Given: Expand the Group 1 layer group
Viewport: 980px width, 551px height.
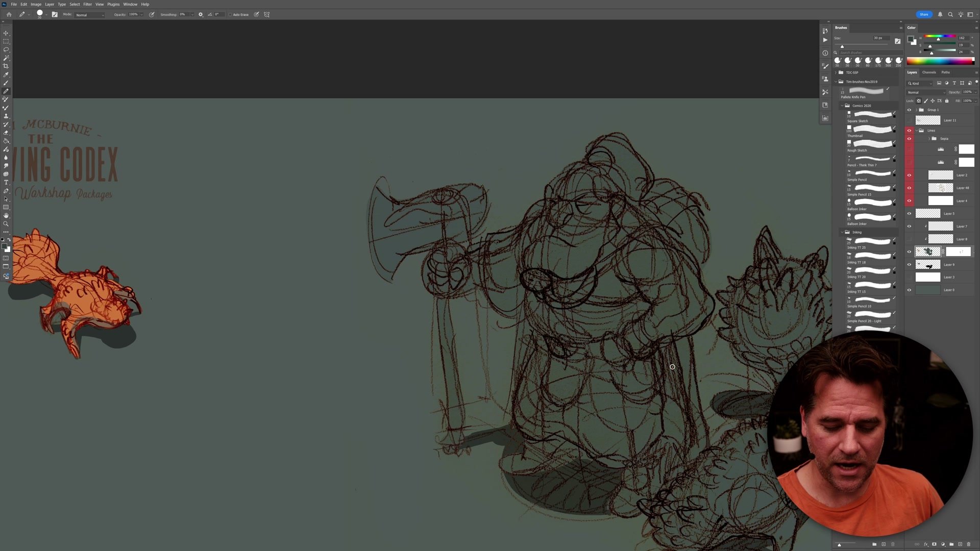Looking at the screenshot, I should [x=917, y=110].
